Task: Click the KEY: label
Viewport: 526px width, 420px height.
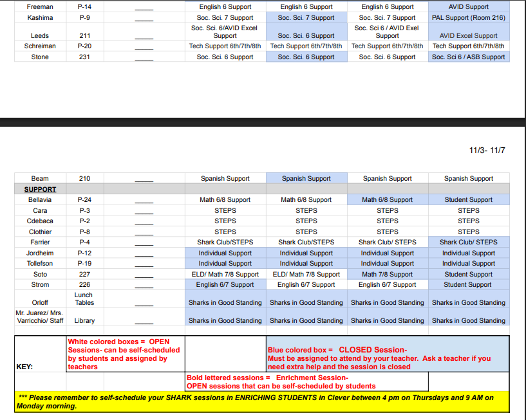Action: 26,367
